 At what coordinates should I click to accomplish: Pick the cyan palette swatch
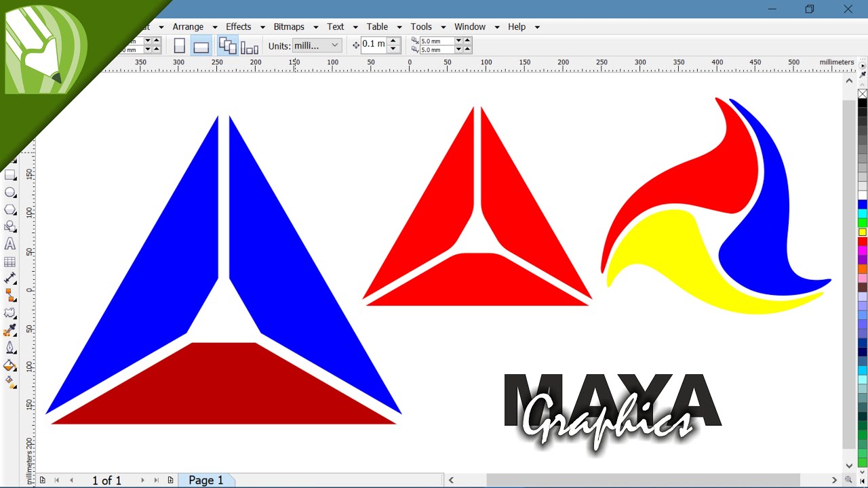(x=863, y=213)
